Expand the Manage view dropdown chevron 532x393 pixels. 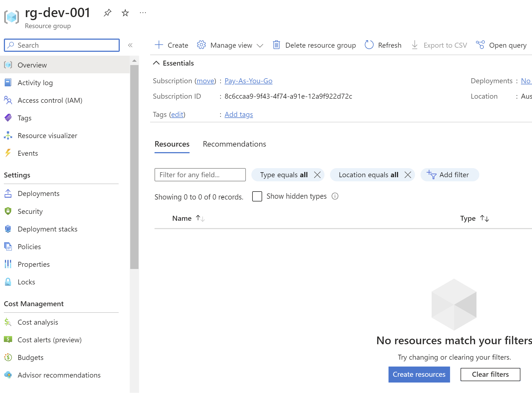pos(260,45)
